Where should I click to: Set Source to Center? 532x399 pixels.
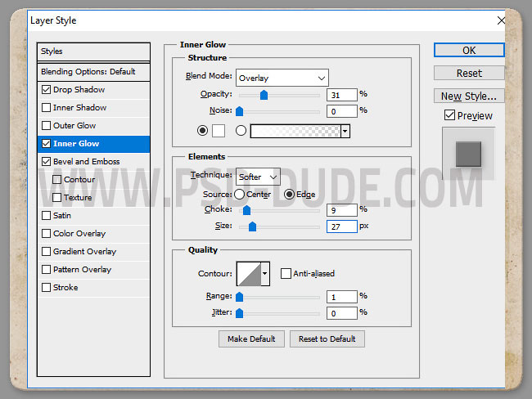pos(239,195)
